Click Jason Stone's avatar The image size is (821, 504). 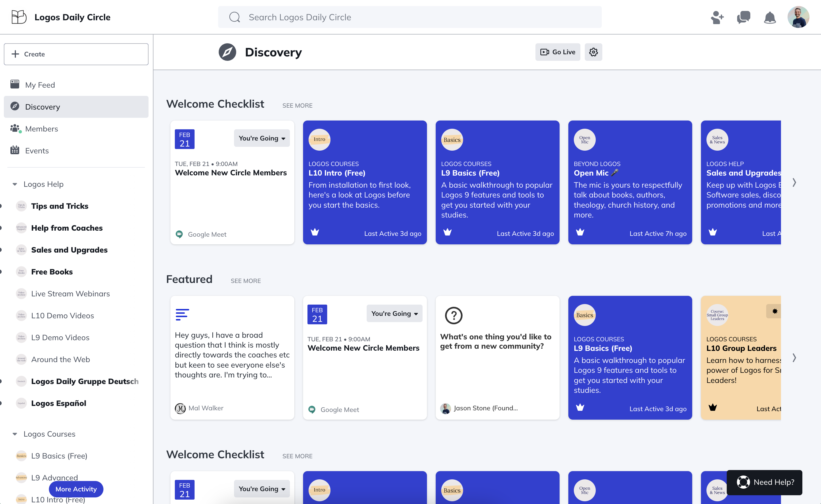click(445, 408)
